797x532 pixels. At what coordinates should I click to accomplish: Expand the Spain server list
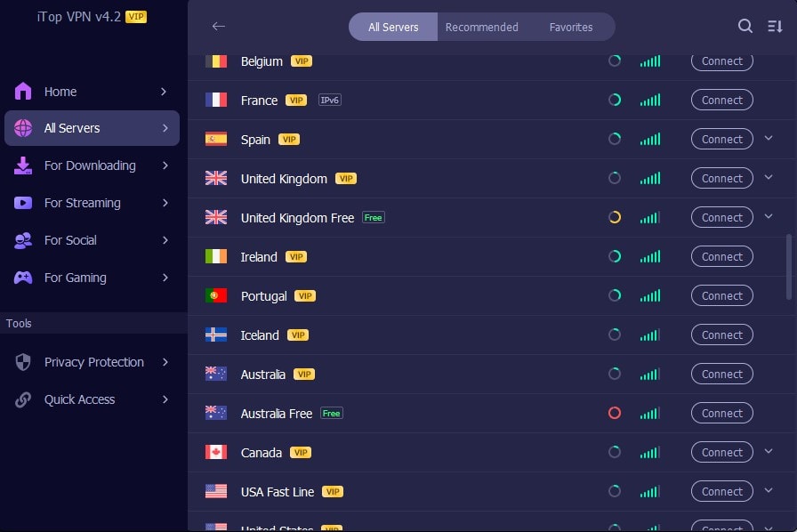(x=769, y=139)
